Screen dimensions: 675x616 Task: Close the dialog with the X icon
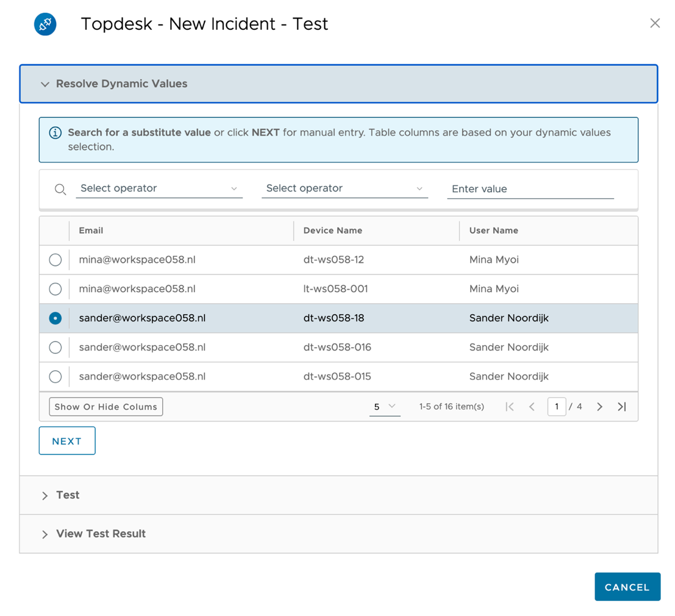[654, 23]
